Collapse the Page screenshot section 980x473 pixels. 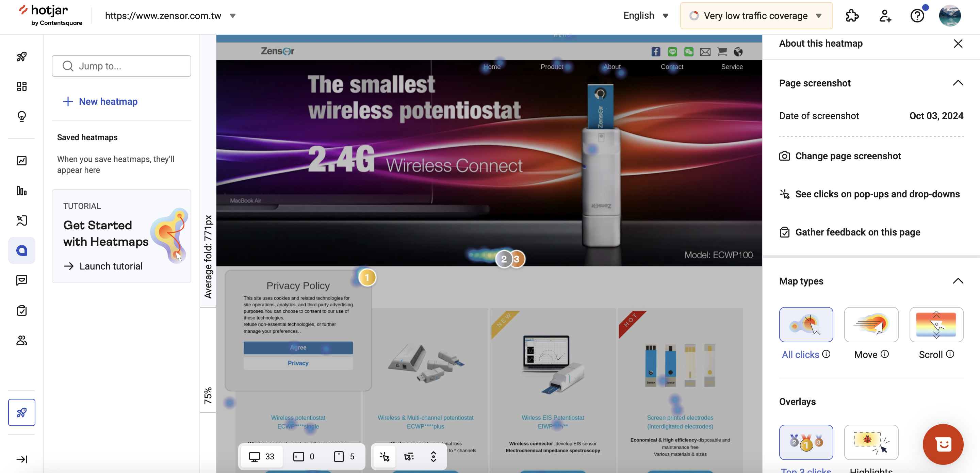(x=958, y=83)
